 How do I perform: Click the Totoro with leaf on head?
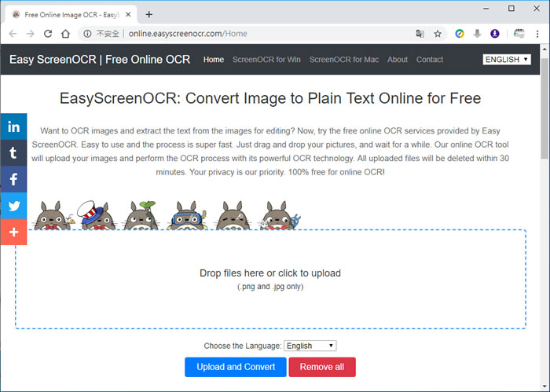coord(141,215)
